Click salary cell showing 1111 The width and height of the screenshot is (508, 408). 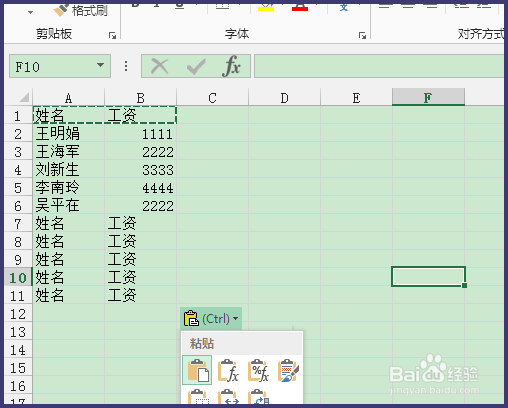(x=141, y=134)
